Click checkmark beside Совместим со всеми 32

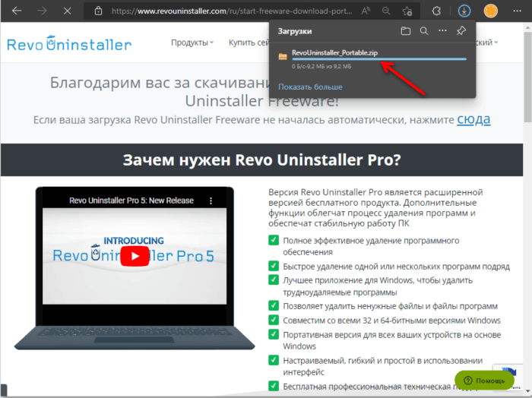click(274, 320)
